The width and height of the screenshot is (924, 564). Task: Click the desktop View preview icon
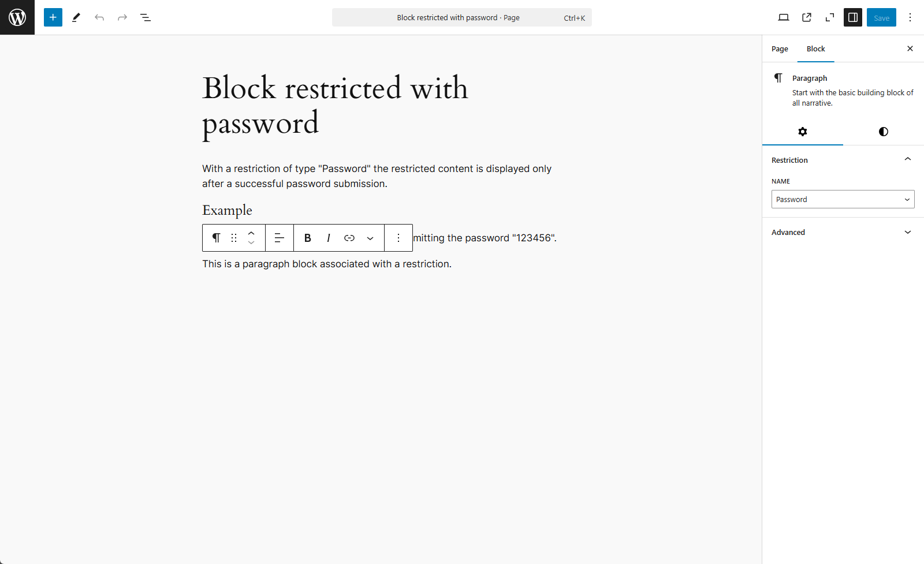(784, 17)
